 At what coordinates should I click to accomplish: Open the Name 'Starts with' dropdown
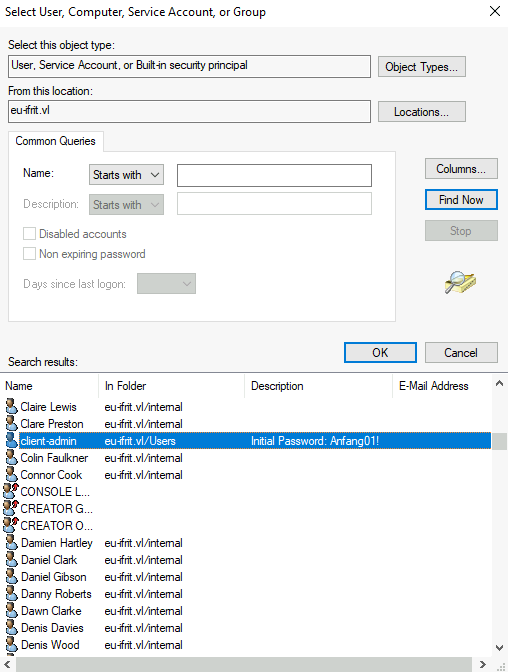pos(126,175)
